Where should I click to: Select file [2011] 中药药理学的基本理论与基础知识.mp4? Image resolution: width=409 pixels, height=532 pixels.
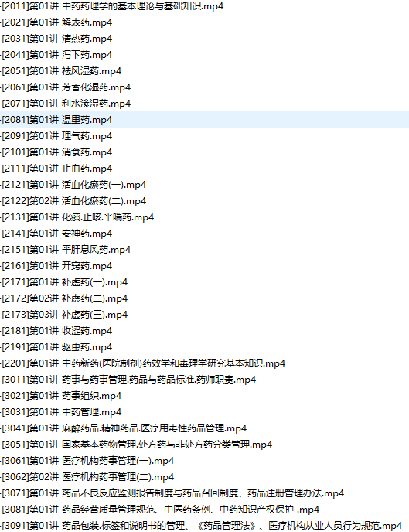[112, 6]
